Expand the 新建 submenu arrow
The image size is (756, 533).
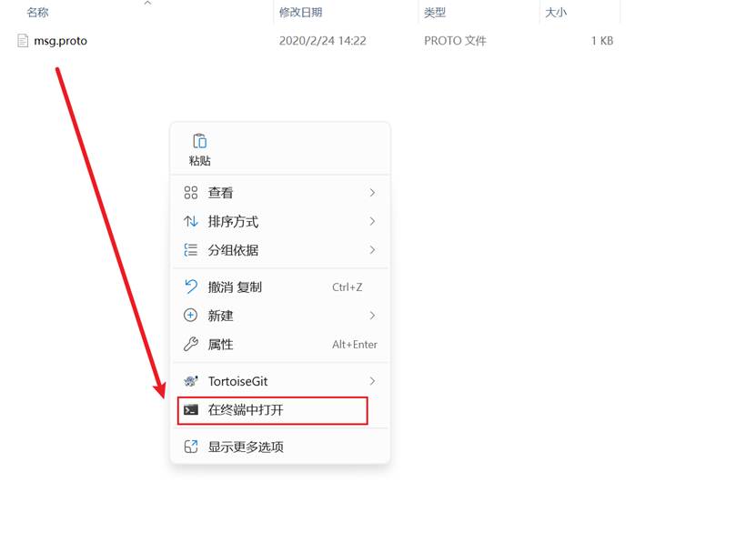point(372,316)
